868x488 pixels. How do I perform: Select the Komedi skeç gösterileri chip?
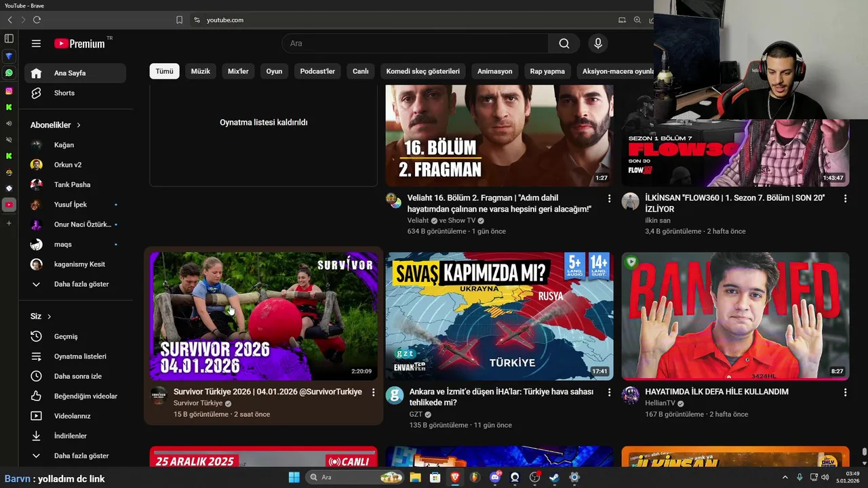422,71
